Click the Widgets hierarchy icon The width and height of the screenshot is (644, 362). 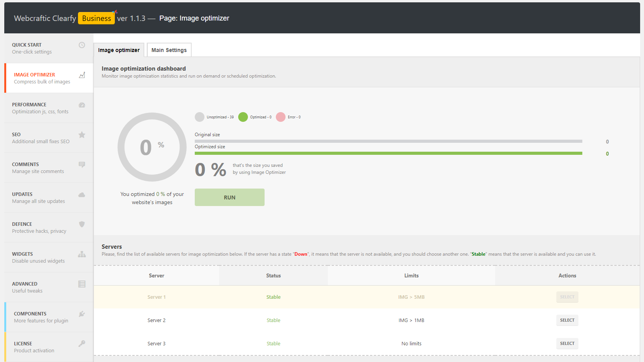(x=82, y=254)
